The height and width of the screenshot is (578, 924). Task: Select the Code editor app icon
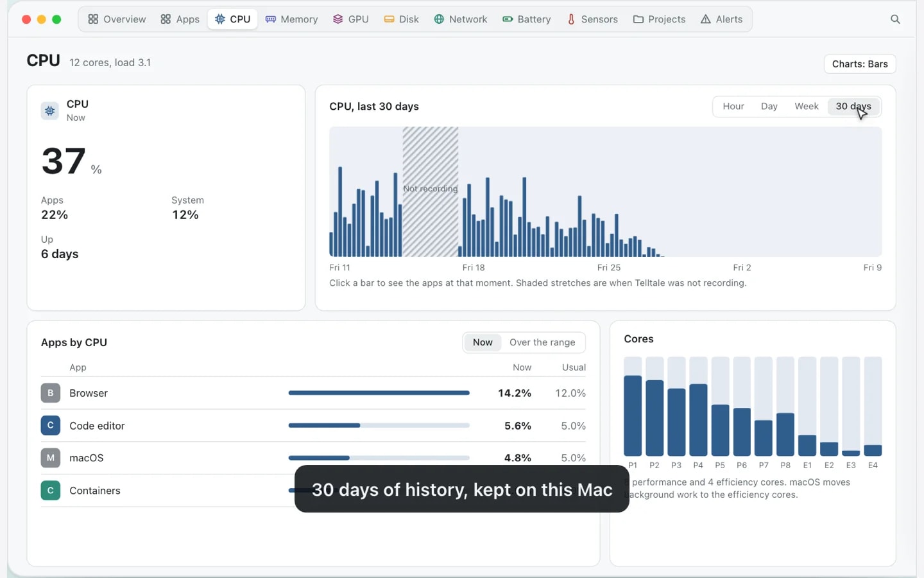(51, 425)
